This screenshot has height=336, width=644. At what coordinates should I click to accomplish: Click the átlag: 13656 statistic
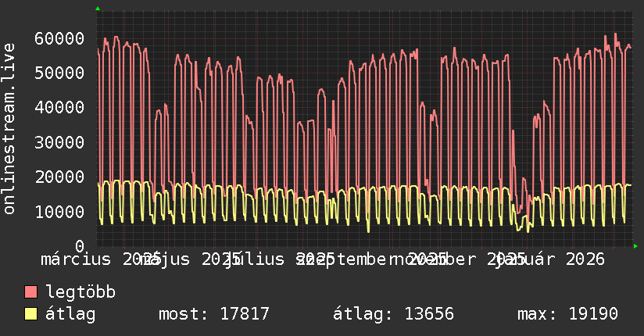393,314
